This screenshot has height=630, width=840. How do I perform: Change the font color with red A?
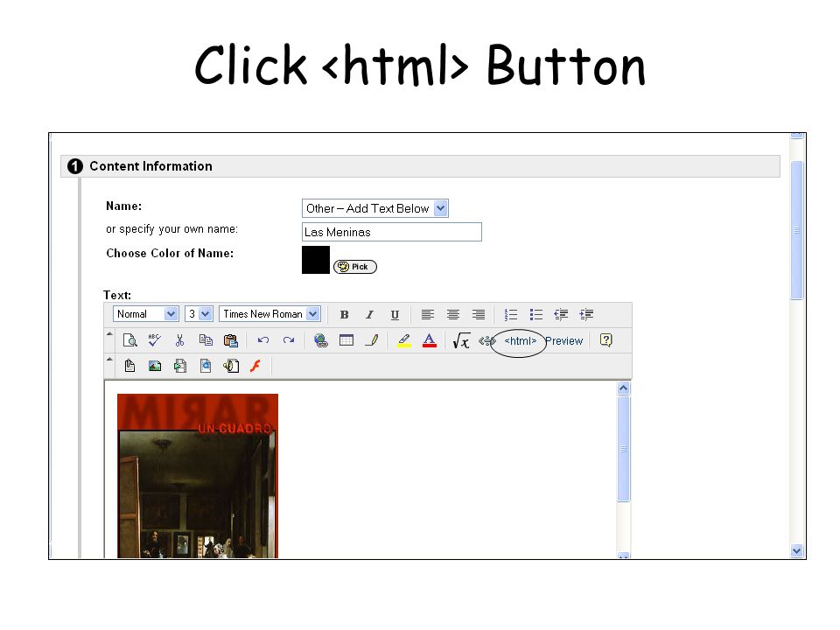(x=430, y=340)
